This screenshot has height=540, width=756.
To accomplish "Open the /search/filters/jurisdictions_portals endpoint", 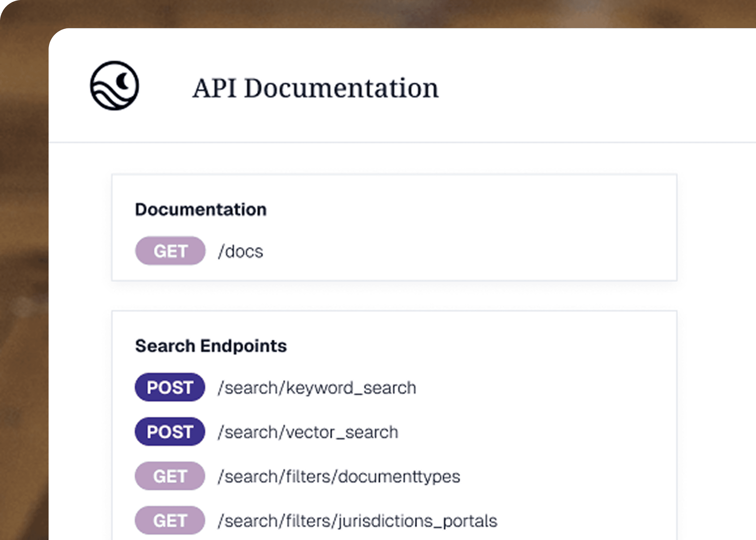I will (x=357, y=521).
